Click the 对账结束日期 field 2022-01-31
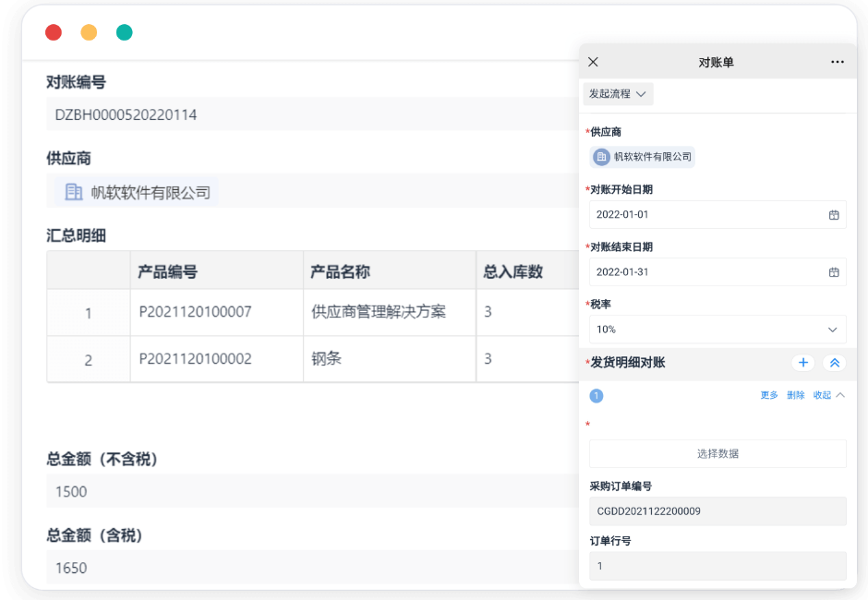The height and width of the screenshot is (600, 868). 717,272
